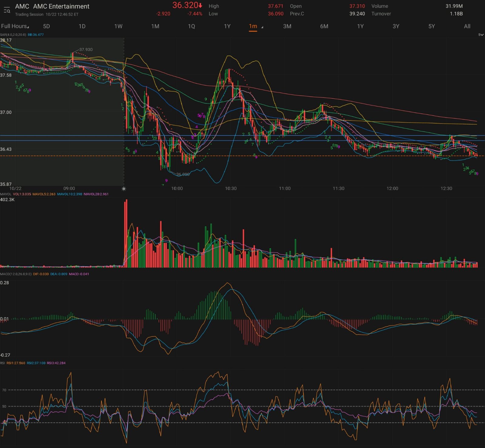
Task: Click the Trading Session timestamp text
Action: coord(47,14)
